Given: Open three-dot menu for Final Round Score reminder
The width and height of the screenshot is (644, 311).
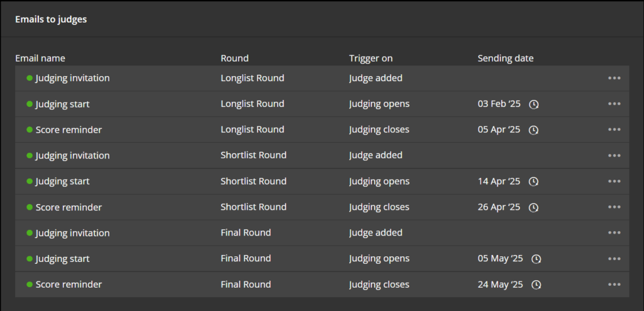Looking at the screenshot, I should pos(614,285).
